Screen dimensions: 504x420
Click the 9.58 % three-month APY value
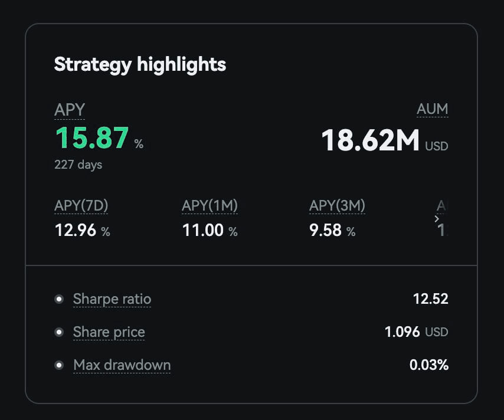click(x=332, y=231)
